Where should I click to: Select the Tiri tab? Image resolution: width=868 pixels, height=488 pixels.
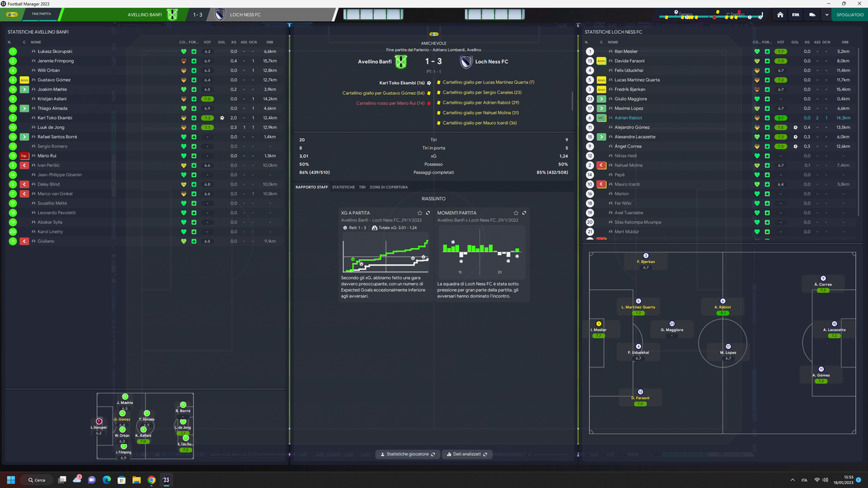click(362, 187)
